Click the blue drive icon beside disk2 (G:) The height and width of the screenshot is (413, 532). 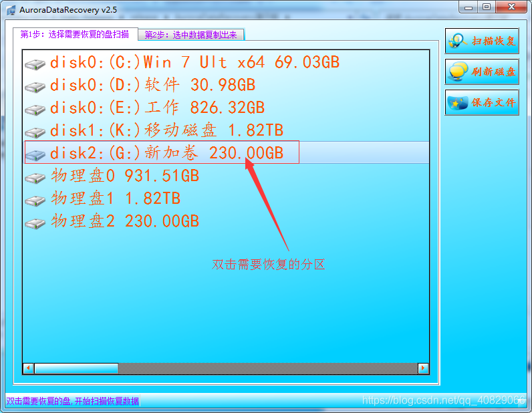click(35, 155)
